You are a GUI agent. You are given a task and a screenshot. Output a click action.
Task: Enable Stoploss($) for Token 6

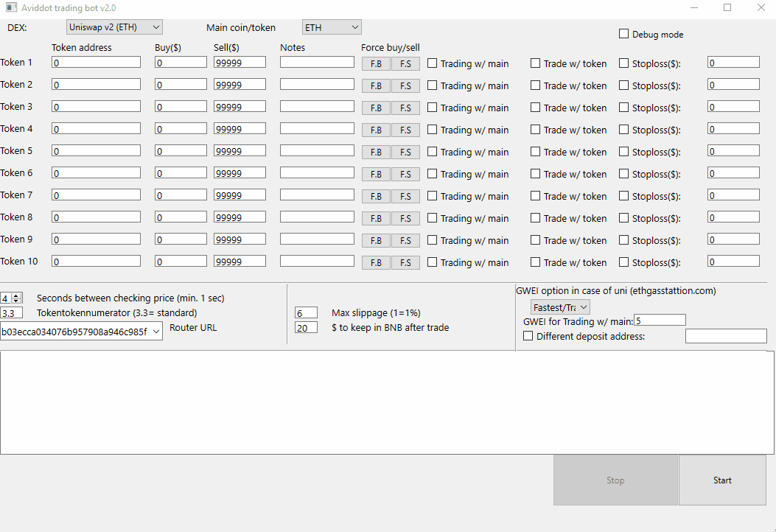pyautogui.click(x=623, y=174)
